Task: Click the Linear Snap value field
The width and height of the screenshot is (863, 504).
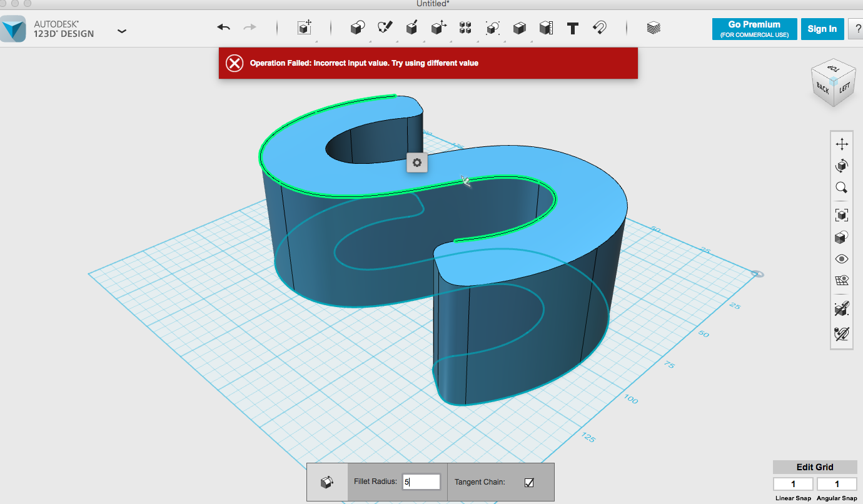Action: coord(793,484)
